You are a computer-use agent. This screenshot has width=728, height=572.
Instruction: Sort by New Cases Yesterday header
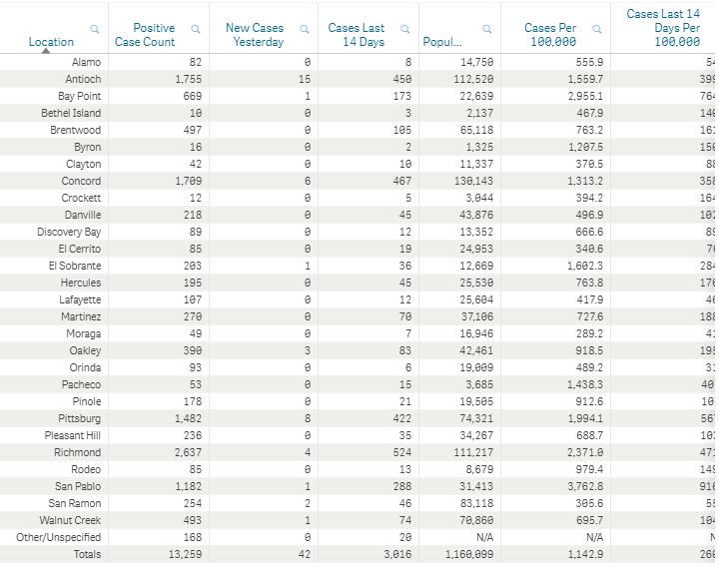click(255, 35)
